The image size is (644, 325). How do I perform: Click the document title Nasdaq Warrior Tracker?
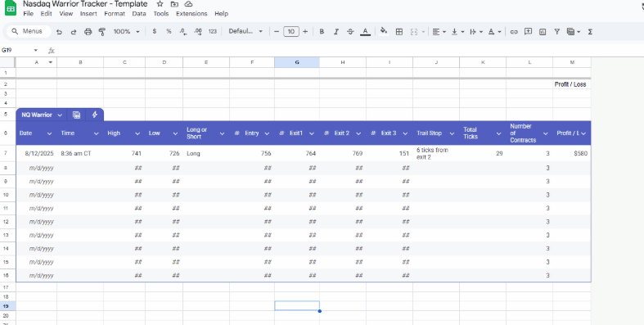click(x=85, y=4)
